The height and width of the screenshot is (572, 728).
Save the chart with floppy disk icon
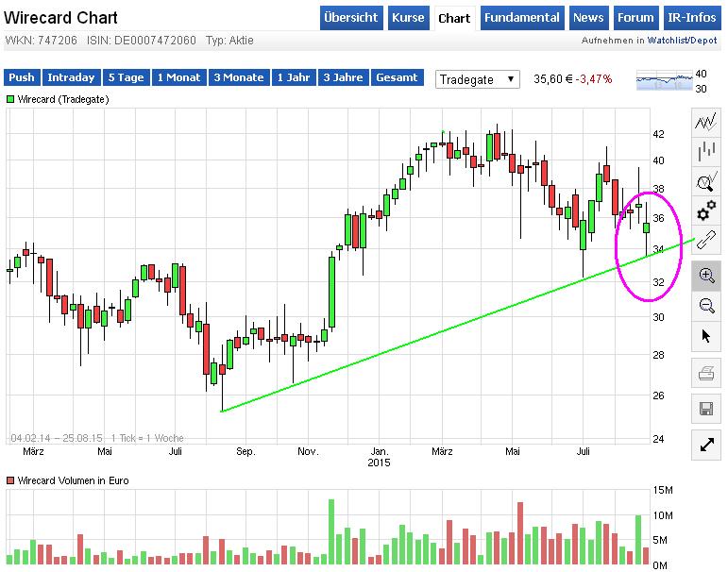click(x=706, y=408)
